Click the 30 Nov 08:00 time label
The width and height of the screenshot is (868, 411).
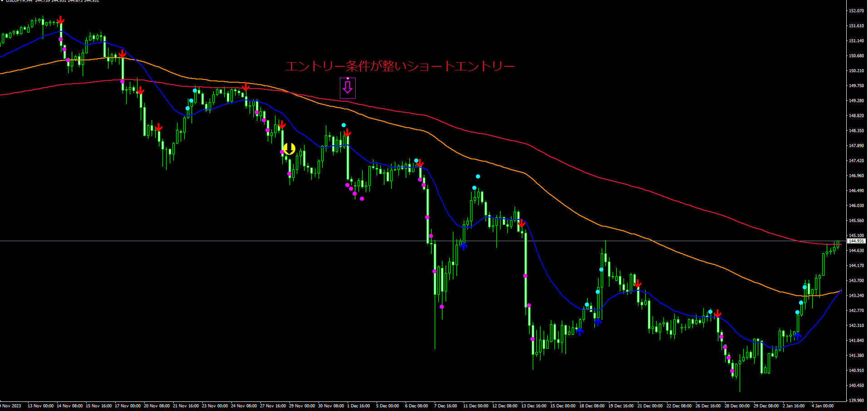click(331, 406)
